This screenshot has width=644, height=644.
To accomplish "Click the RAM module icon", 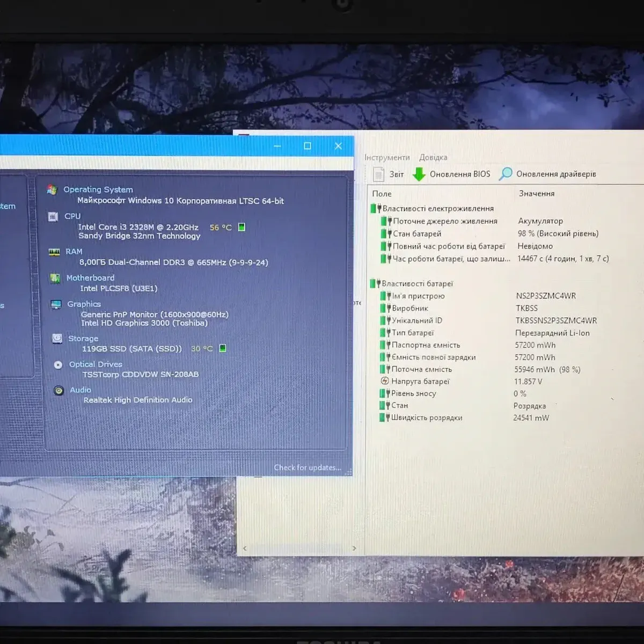I will pos(54,252).
